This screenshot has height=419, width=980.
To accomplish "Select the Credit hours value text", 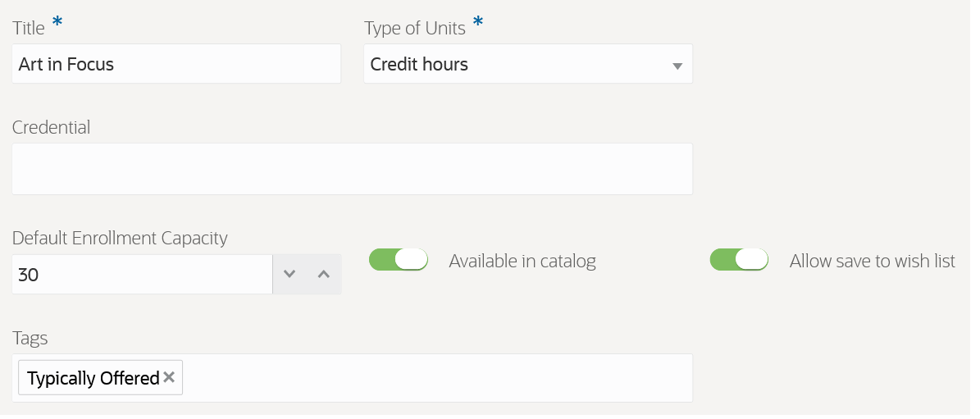I will [x=419, y=64].
